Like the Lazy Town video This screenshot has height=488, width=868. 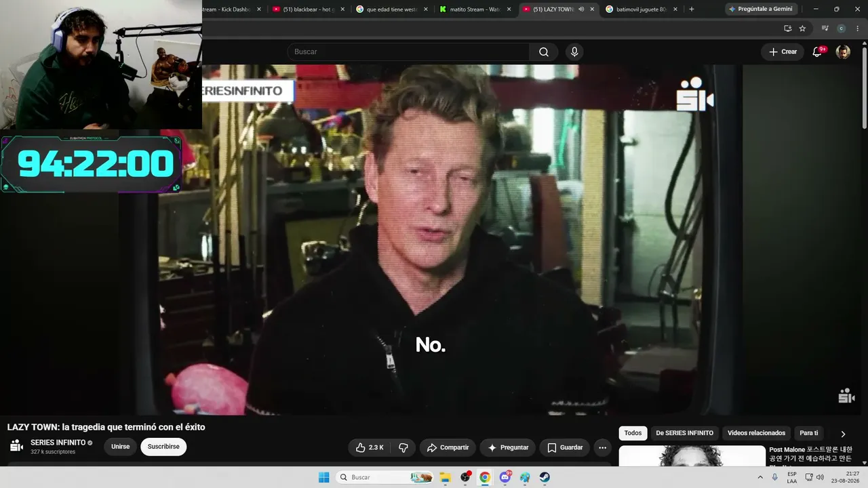pyautogui.click(x=370, y=447)
